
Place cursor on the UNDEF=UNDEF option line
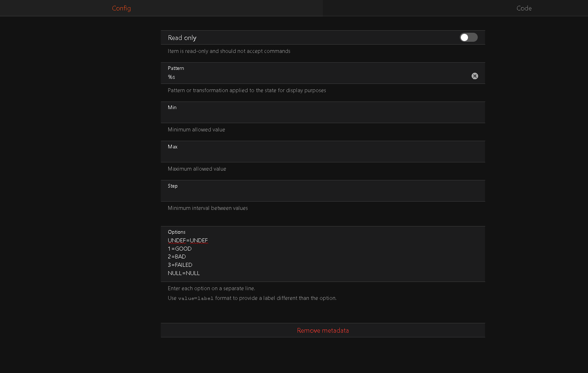click(x=188, y=241)
